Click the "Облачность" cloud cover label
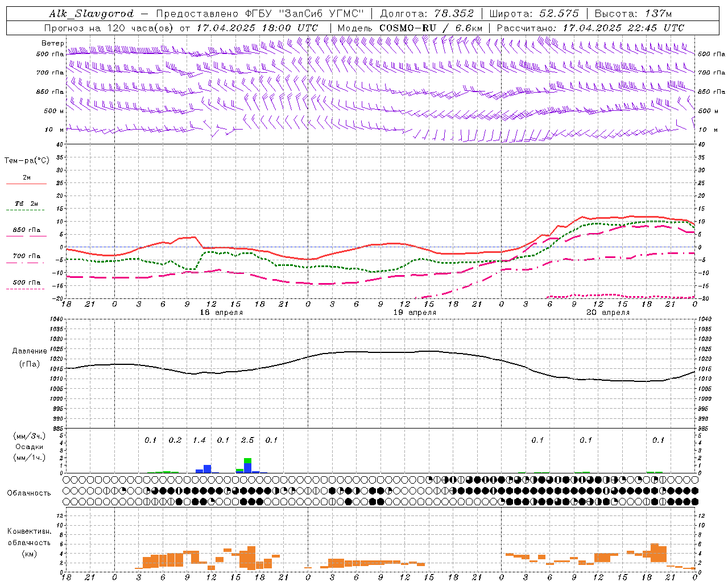The image size is (728, 582). click(x=29, y=493)
